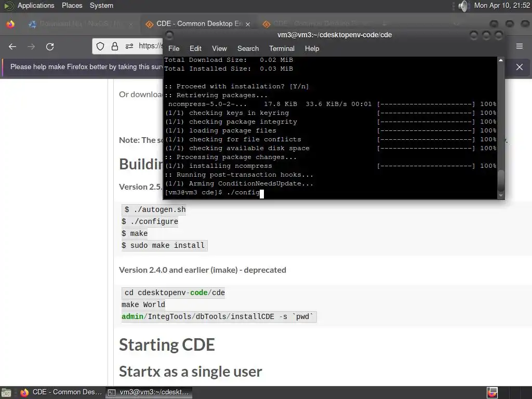The width and height of the screenshot is (532, 399).
Task: Click the NixOS snowflake tab favicon
Action: 33,24
